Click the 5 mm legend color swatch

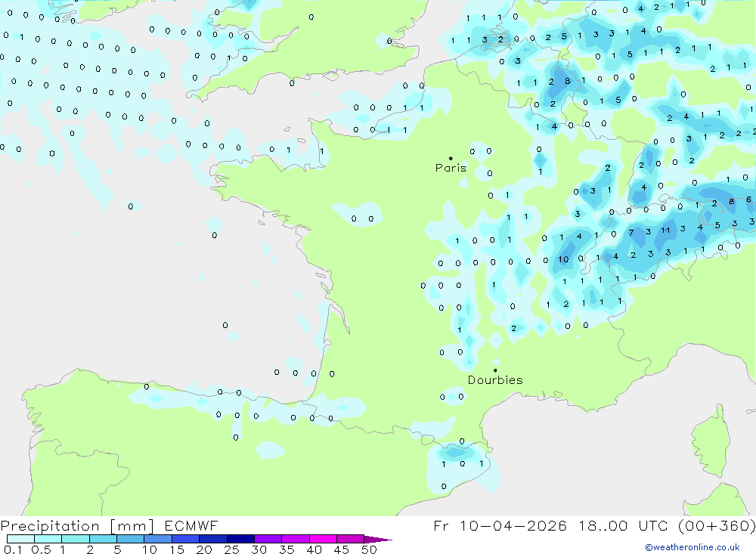coord(130,539)
